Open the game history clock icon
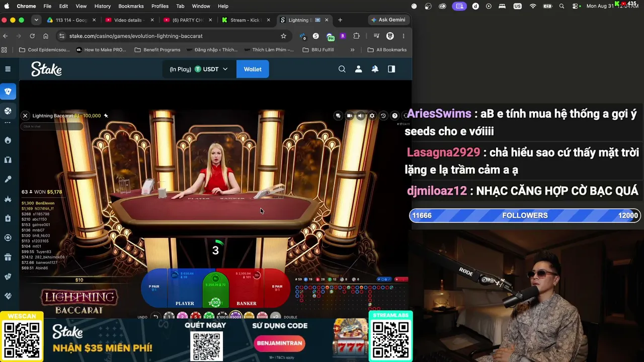The width and height of the screenshot is (644, 362). 383,116
